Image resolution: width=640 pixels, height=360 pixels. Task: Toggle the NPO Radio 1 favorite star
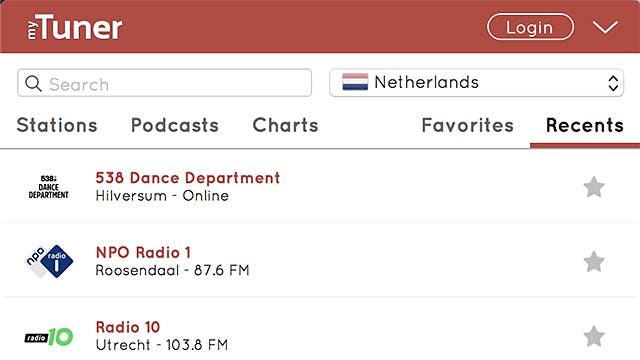coord(594,262)
